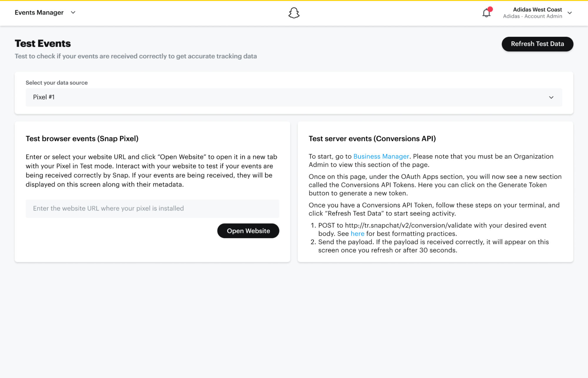588x378 pixels.
Task: Click the red notification badge dot
Action: (x=490, y=9)
